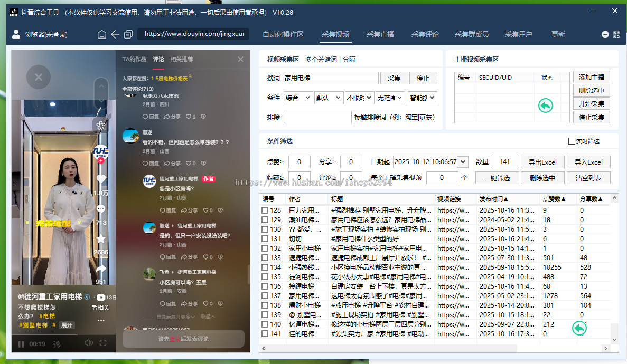627x364 pixels.
Task: Open the 综合 condition dropdown
Action: pyautogui.click(x=298, y=98)
